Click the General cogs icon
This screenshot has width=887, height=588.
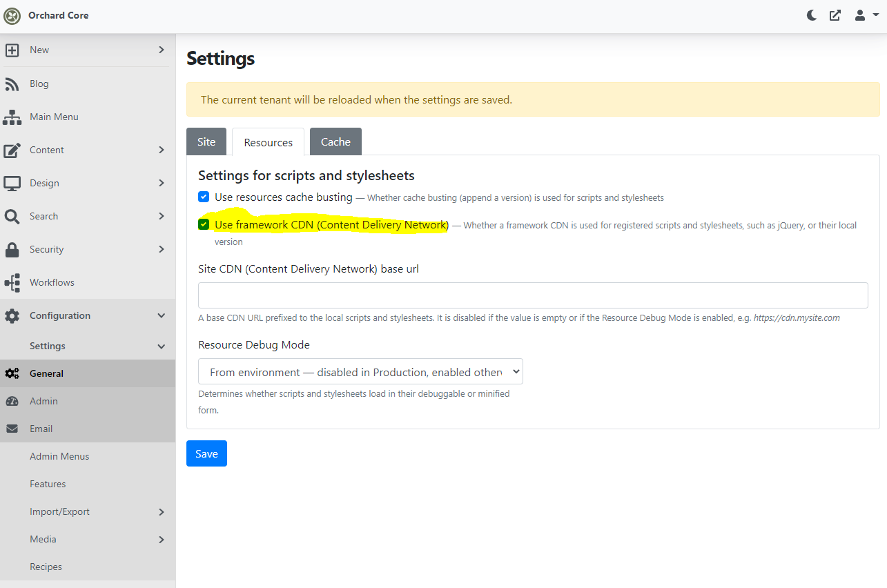click(x=12, y=374)
